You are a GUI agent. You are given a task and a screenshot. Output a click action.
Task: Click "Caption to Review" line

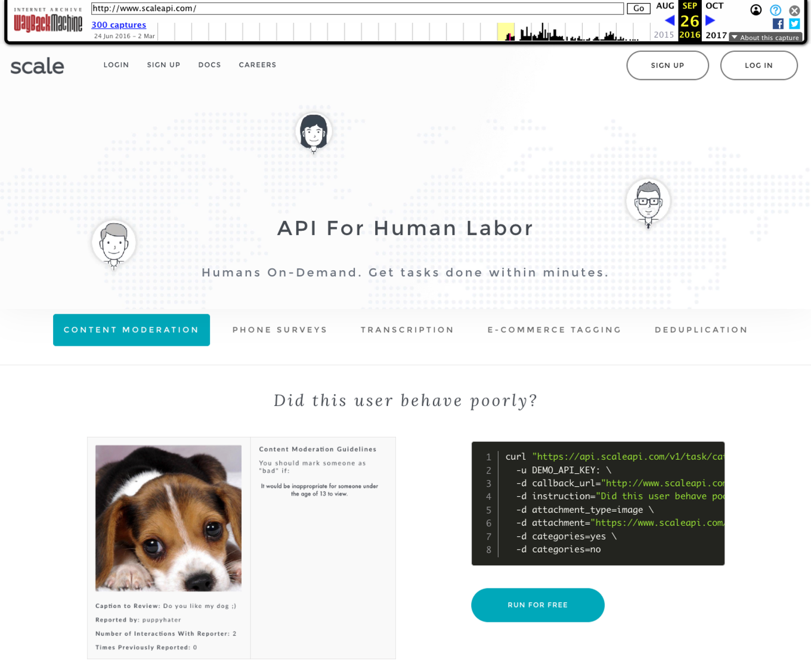tap(166, 606)
